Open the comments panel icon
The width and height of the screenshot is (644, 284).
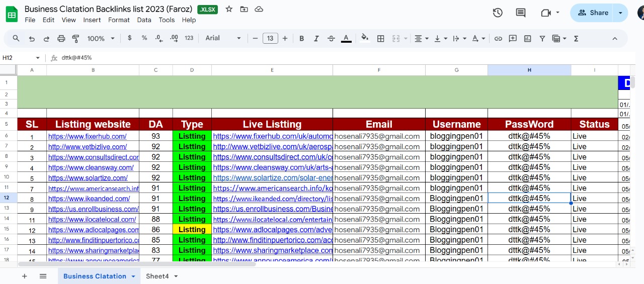tap(521, 13)
